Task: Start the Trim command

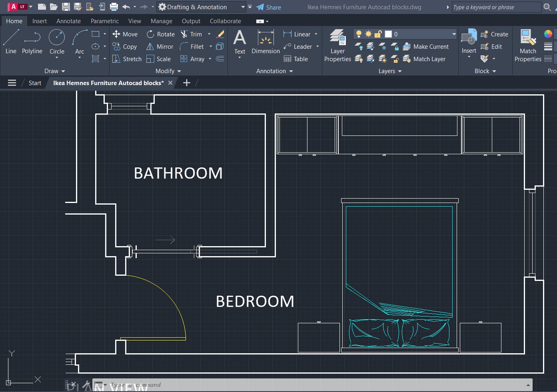Action: point(192,34)
